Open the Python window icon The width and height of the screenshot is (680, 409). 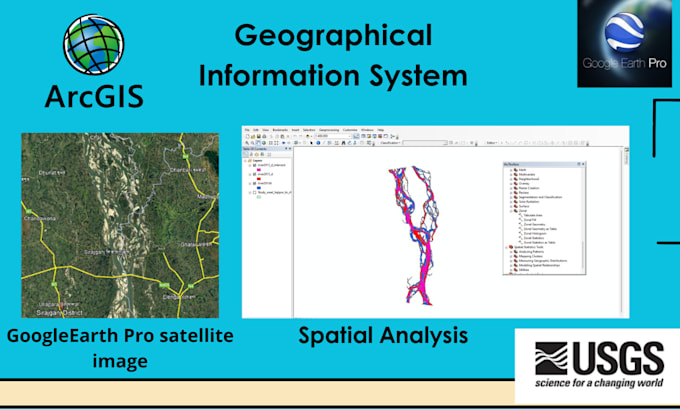tap(386, 136)
